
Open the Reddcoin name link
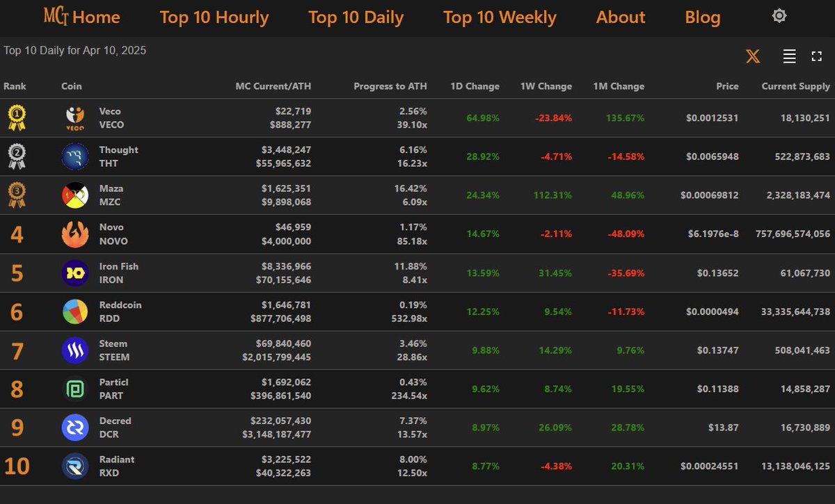(120, 304)
